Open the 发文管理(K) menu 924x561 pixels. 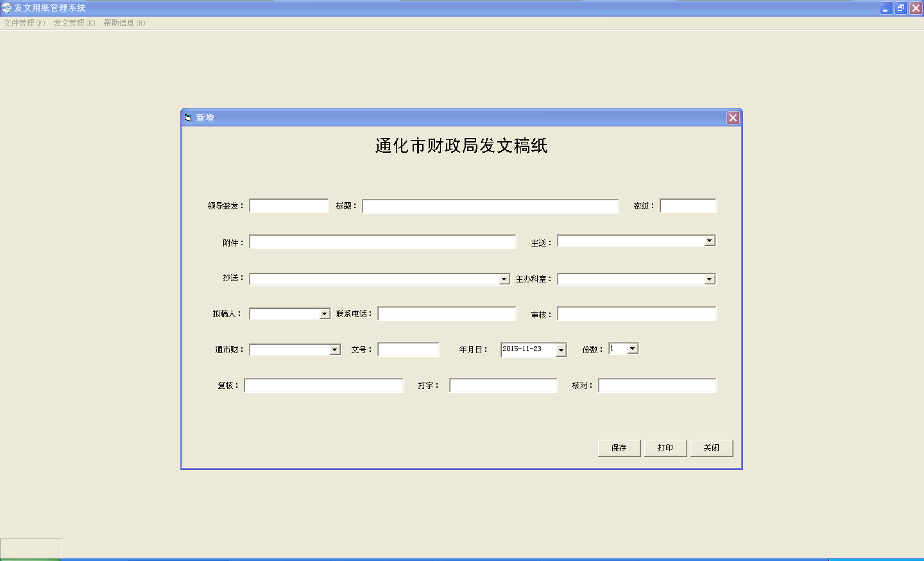pyautogui.click(x=74, y=23)
